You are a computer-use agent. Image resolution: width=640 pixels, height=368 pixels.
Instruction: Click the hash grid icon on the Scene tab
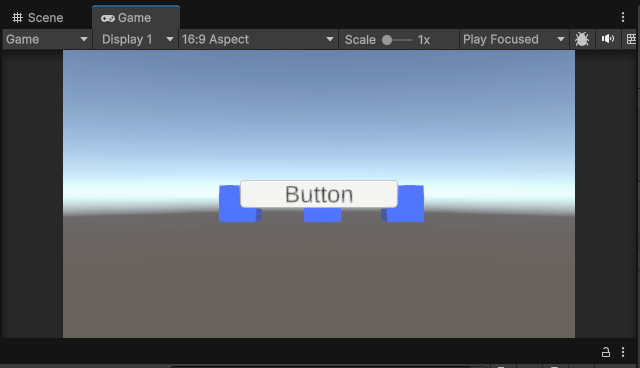point(17,18)
